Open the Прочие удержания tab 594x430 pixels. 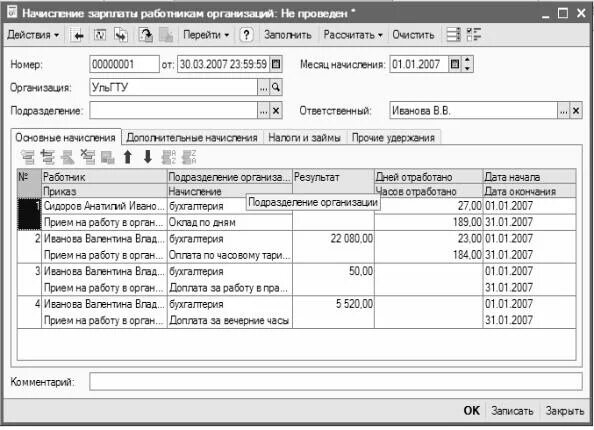[393, 138]
